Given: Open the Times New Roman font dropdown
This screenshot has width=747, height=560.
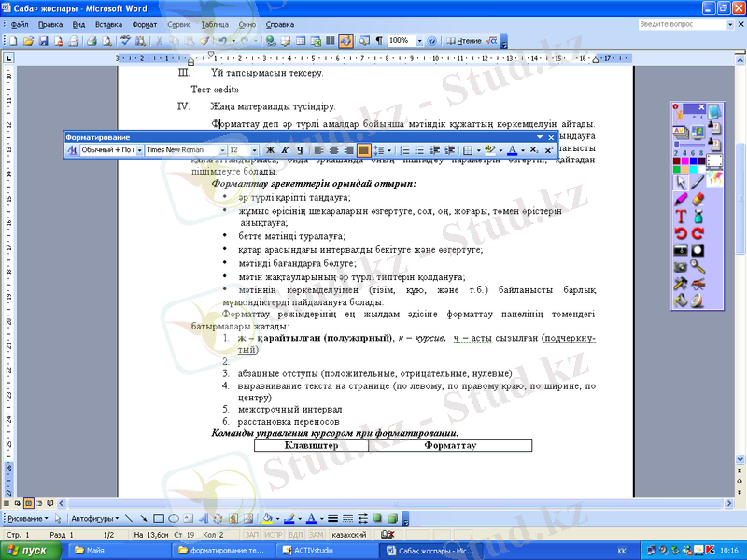Looking at the screenshot, I should click(222, 149).
